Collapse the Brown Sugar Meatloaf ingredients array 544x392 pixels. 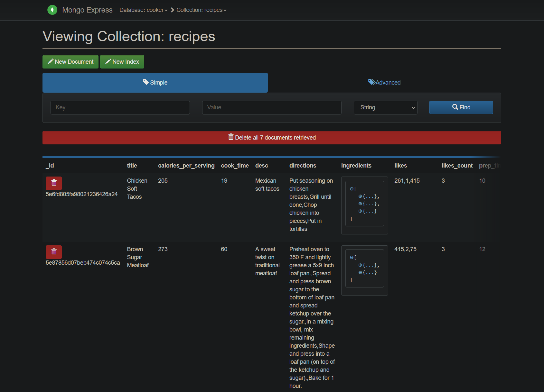coord(352,258)
